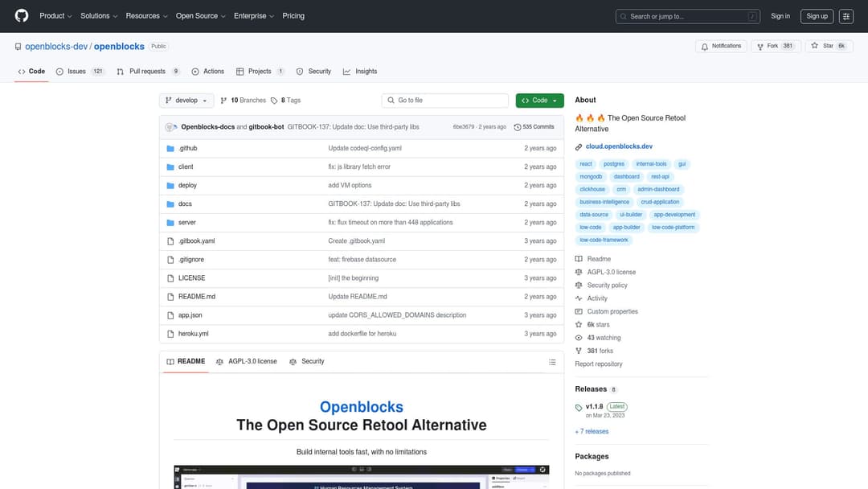868x489 pixels.
Task: Click the Openblocks-docs avatar icon
Action: point(170,127)
